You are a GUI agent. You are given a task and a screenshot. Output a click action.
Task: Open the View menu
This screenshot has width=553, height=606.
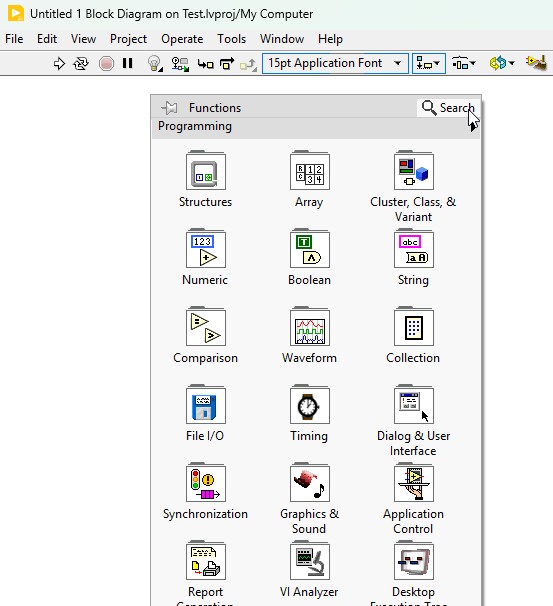tap(83, 39)
